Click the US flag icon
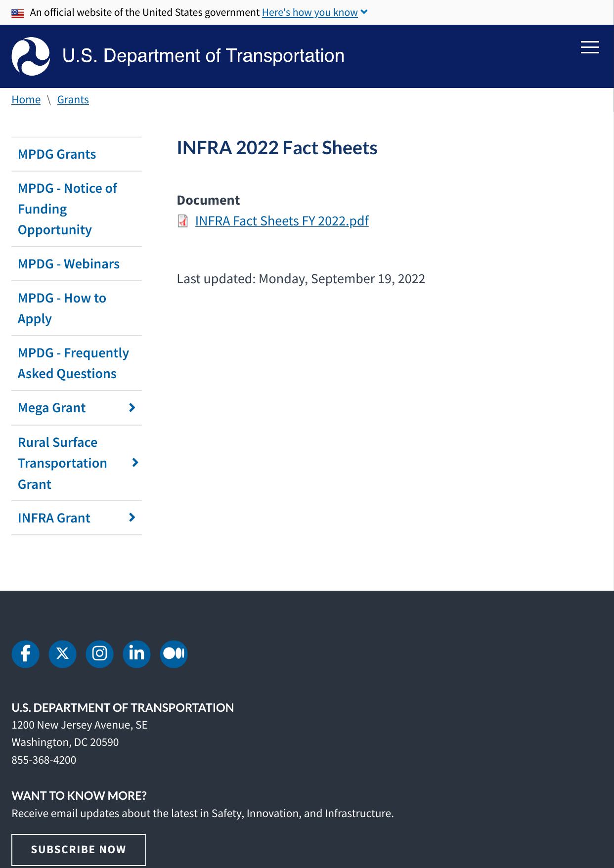 click(x=17, y=13)
